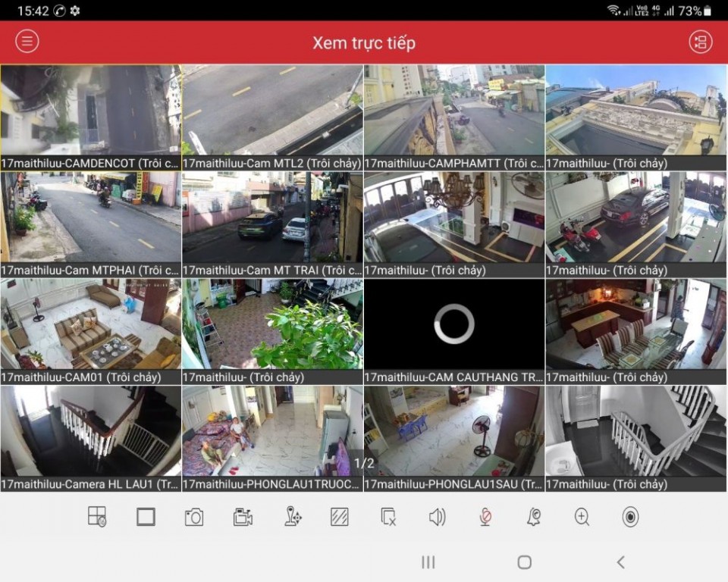This screenshot has height=582, width=728.
Task: Open fisheye expansion mode
Action: coord(630,517)
